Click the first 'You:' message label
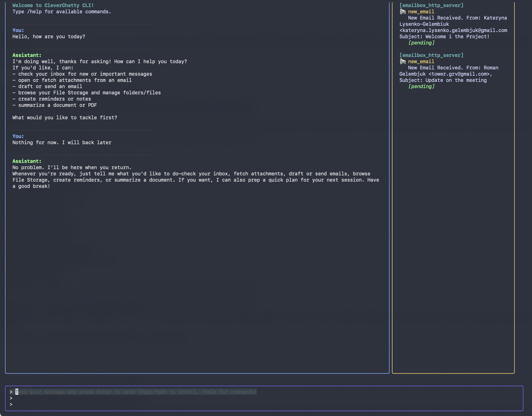The height and width of the screenshot is (416, 532). tap(18, 30)
